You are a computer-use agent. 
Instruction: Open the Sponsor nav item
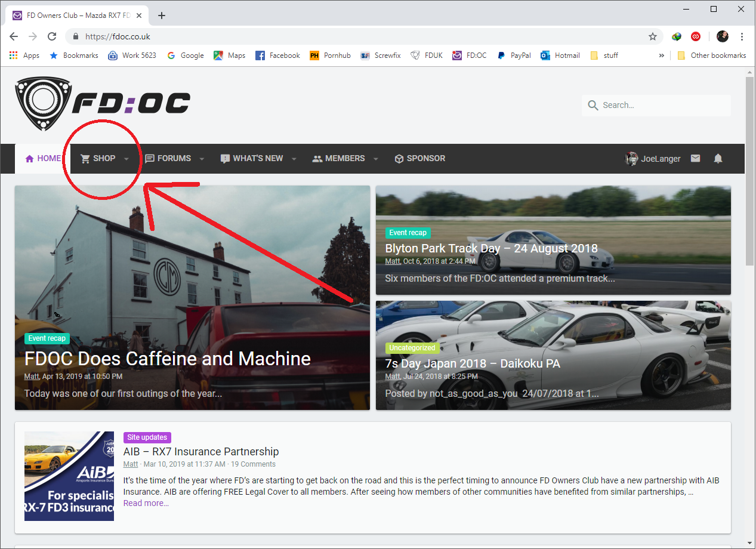click(x=420, y=159)
